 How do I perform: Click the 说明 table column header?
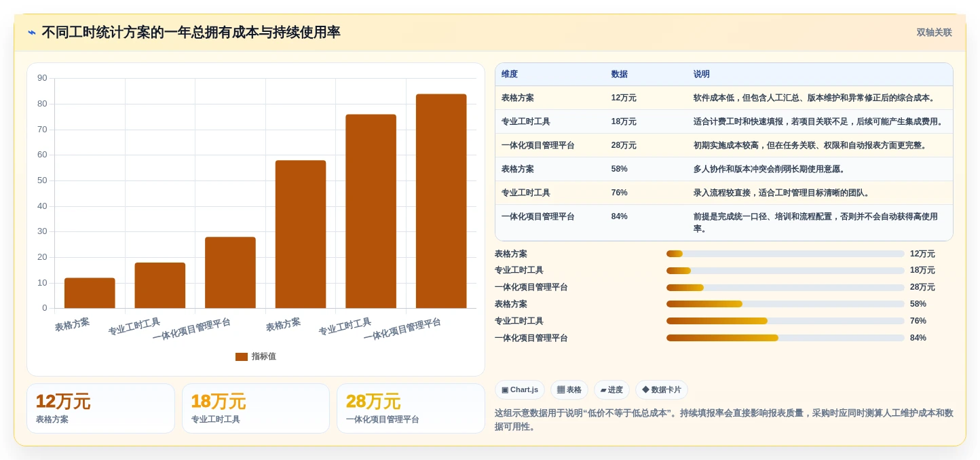pos(702,75)
